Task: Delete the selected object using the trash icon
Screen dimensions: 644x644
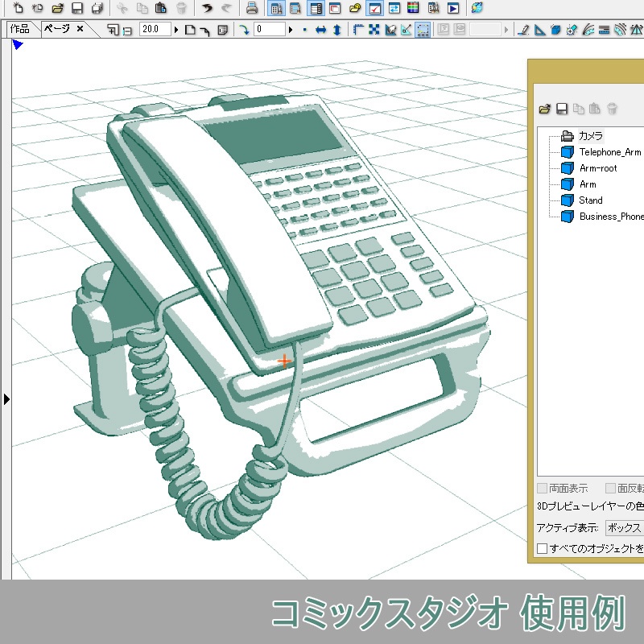Action: click(x=612, y=109)
